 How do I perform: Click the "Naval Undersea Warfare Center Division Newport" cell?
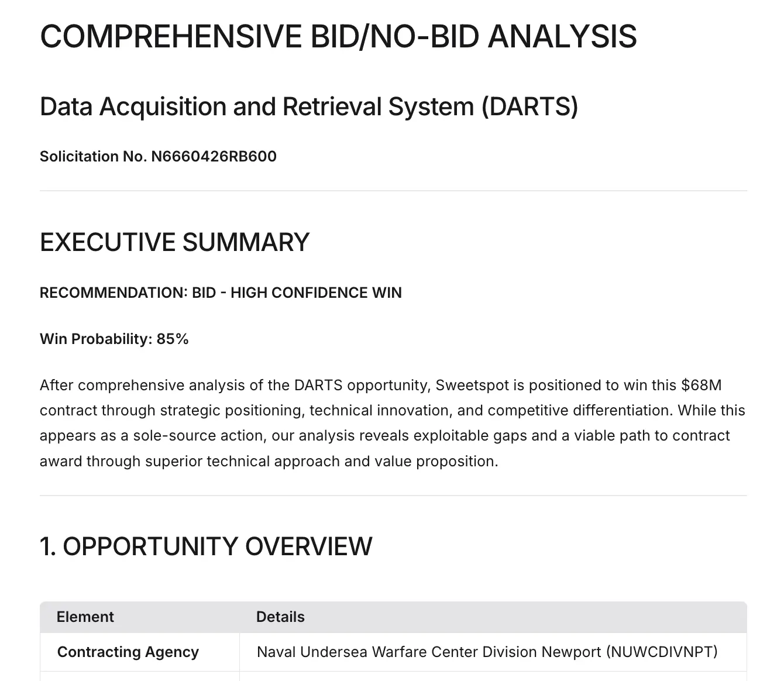click(429, 652)
